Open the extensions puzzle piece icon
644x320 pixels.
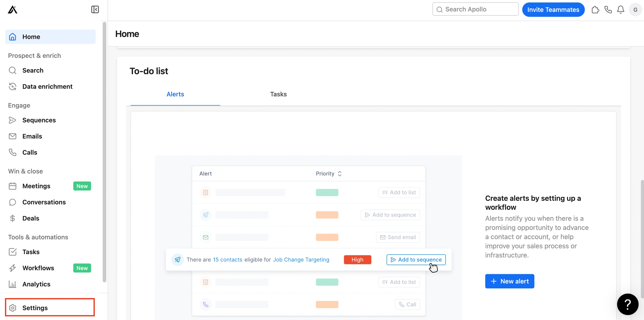pos(595,10)
